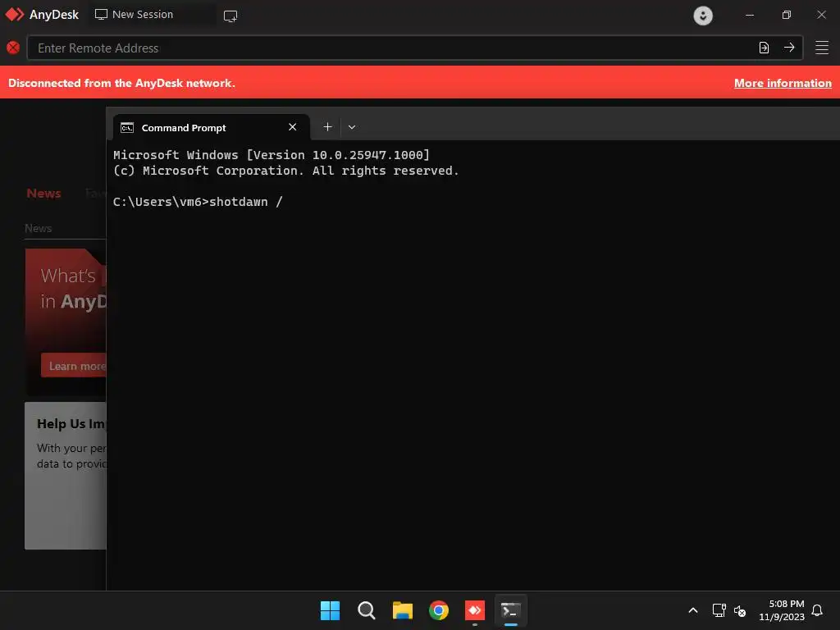This screenshot has width=840, height=630.
Task: Click the network status tray icon
Action: point(719,610)
